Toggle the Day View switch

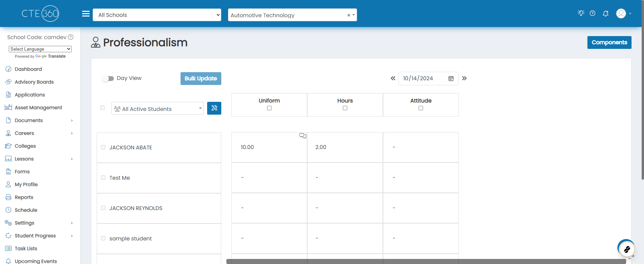coord(108,79)
